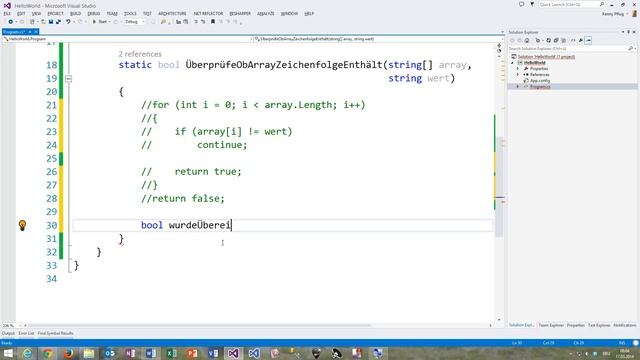Click the Comment selection toolbar icon
This screenshot has height=360, width=640.
click(196, 22)
